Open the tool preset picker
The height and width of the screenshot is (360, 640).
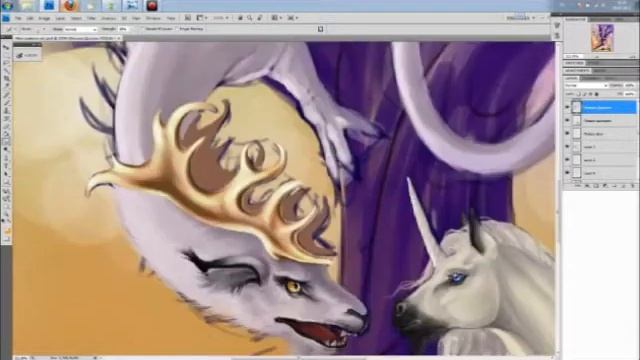(10, 29)
